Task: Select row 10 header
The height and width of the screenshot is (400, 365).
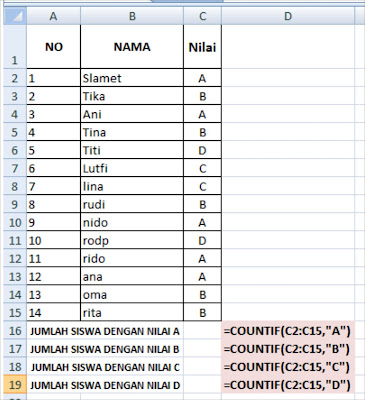Action: tap(15, 222)
